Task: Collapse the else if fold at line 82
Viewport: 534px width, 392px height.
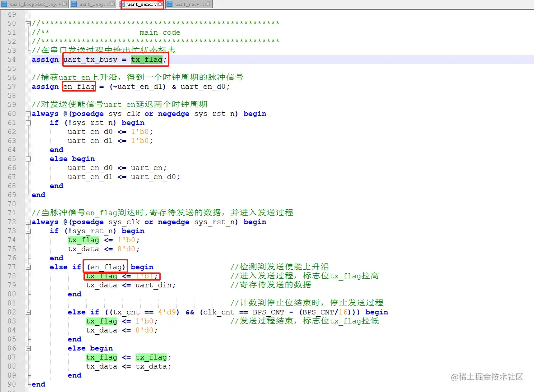Action: (x=28, y=312)
